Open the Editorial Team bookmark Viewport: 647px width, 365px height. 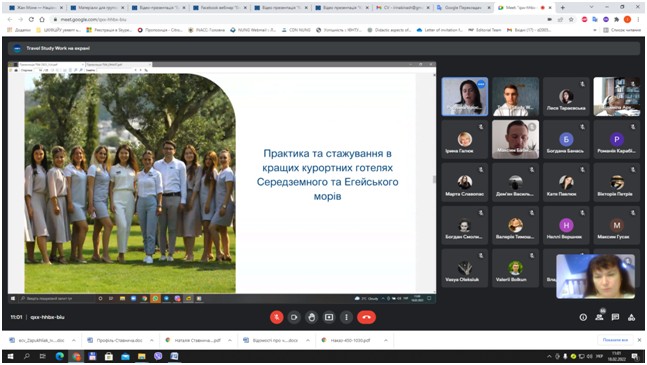point(485,30)
